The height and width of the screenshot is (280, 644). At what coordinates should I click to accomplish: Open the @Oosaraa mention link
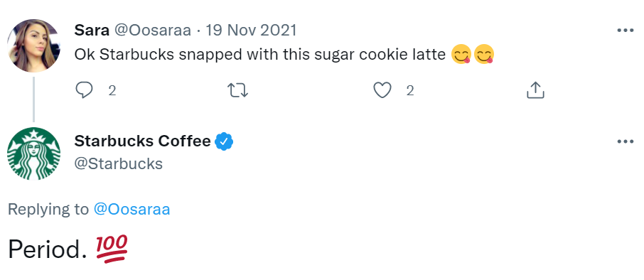[x=132, y=210]
